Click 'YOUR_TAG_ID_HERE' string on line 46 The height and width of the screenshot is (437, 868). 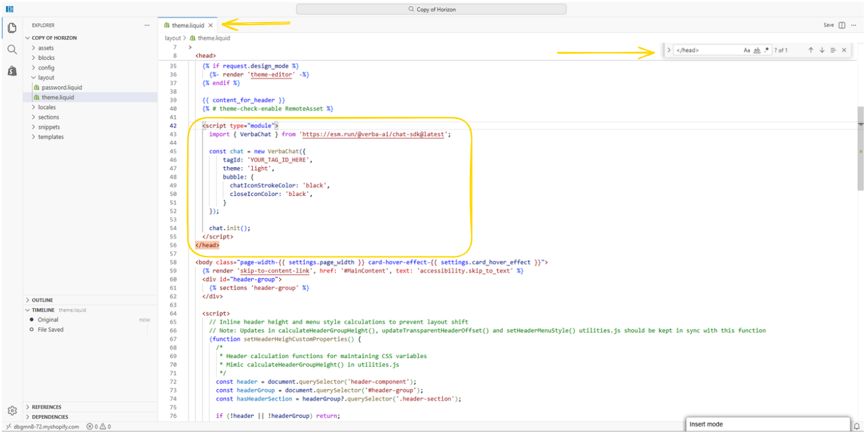(280, 160)
